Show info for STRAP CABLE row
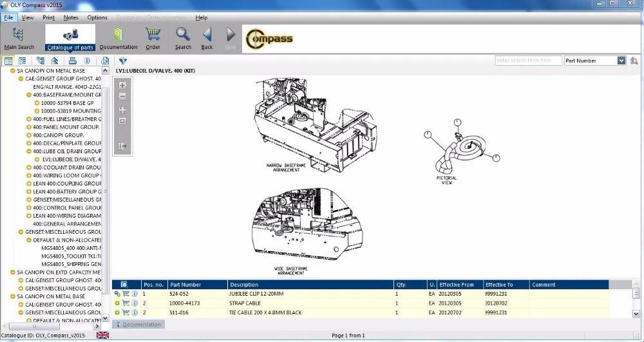Viewport: 644px width, 342px height. [x=135, y=303]
